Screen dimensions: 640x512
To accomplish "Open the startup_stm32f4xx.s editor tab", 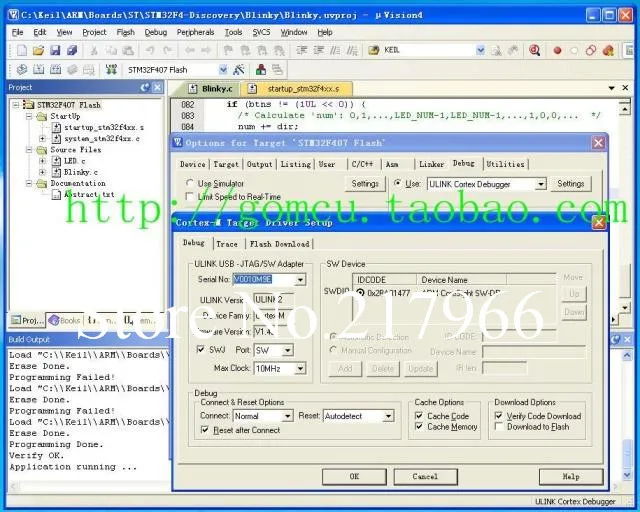I will click(x=296, y=89).
